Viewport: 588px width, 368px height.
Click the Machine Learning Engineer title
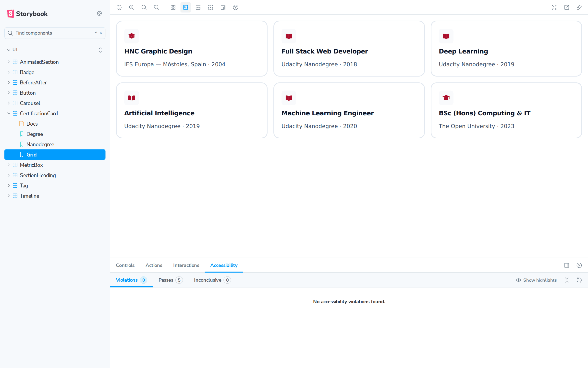pyautogui.click(x=328, y=113)
